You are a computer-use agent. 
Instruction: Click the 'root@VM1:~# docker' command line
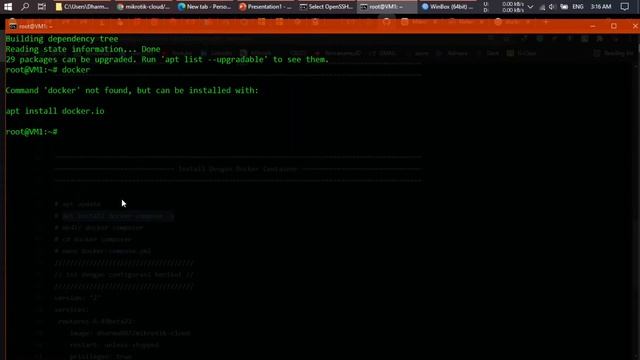(x=48, y=70)
